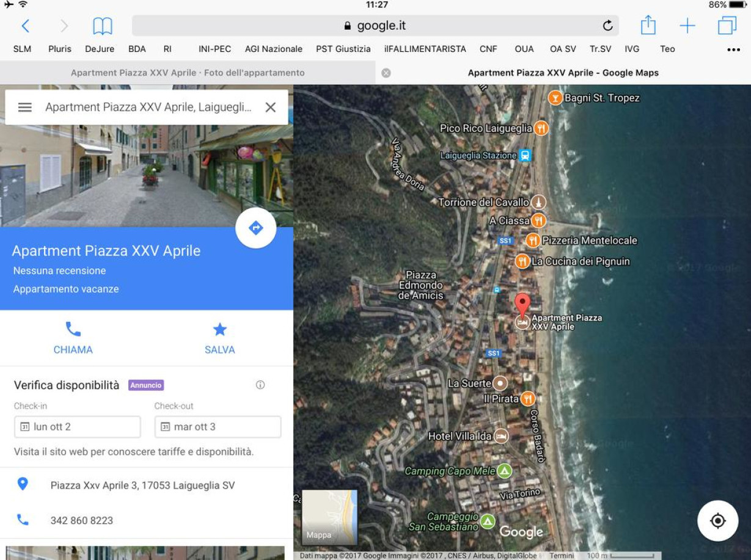The image size is (751, 560).
Task: Select Laigueglia Stazione train marker
Action: 525,156
